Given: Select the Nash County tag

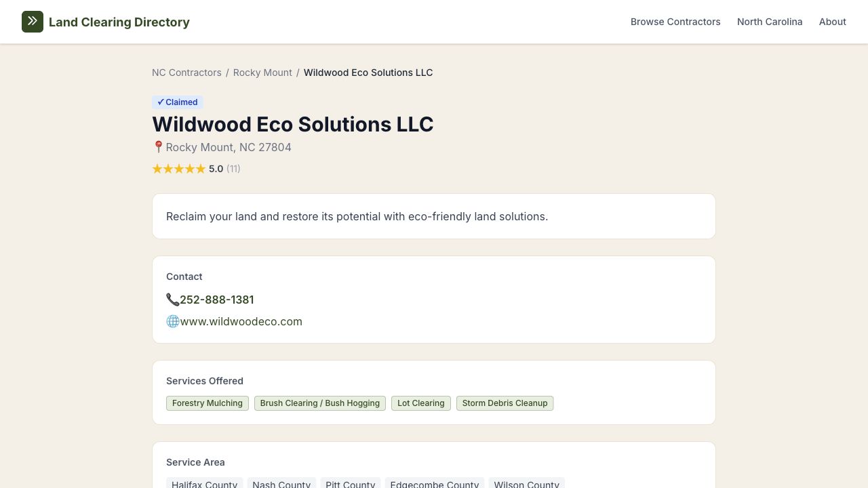Looking at the screenshot, I should [281, 483].
